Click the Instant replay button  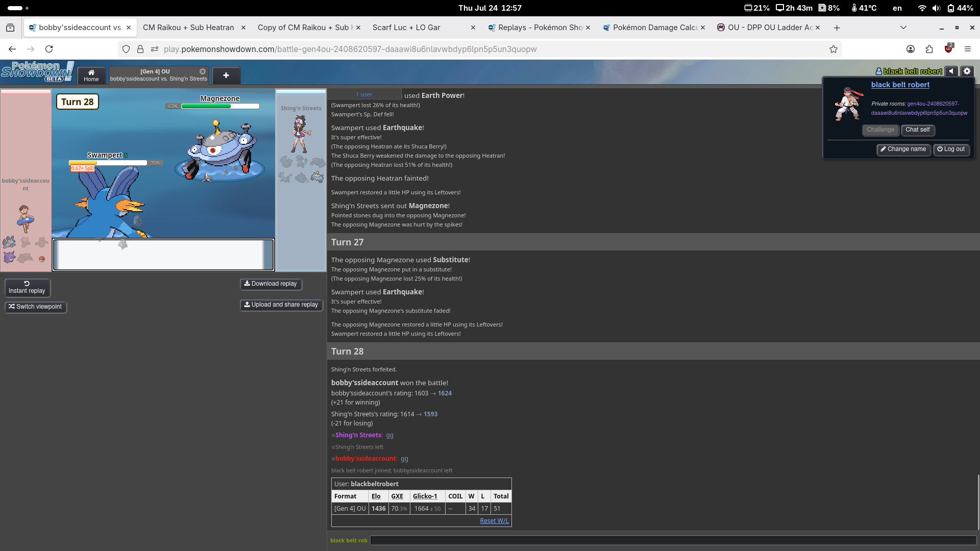[27, 287]
